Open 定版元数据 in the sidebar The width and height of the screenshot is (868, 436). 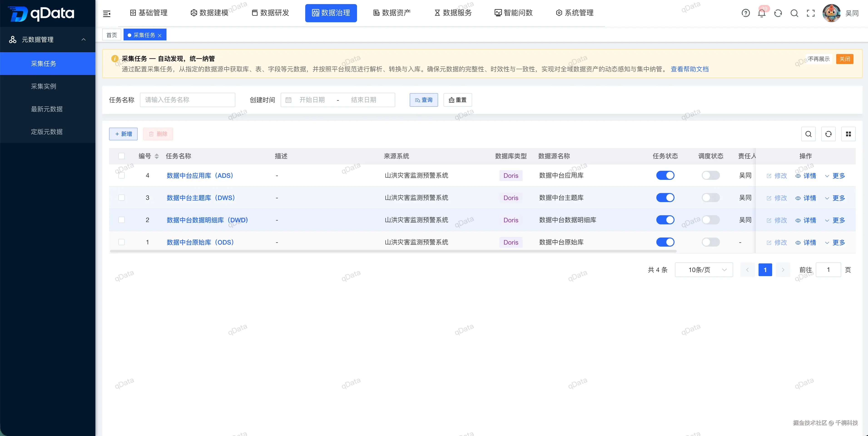pos(47,132)
